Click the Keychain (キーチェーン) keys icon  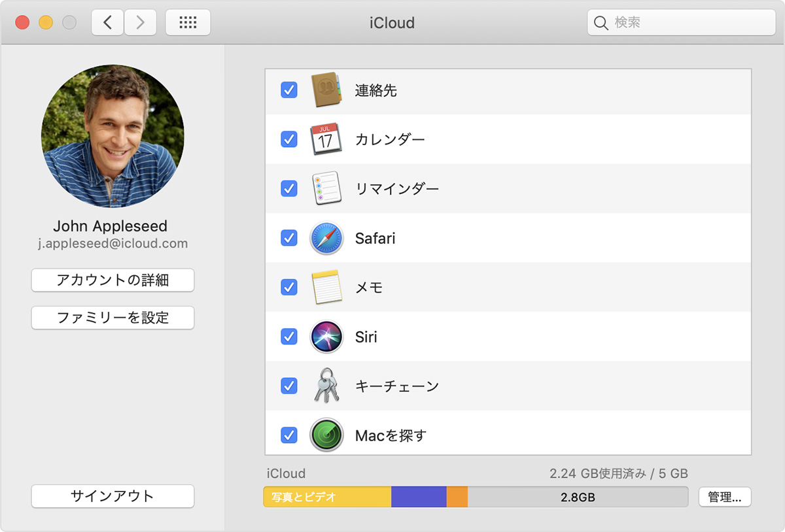(x=326, y=386)
